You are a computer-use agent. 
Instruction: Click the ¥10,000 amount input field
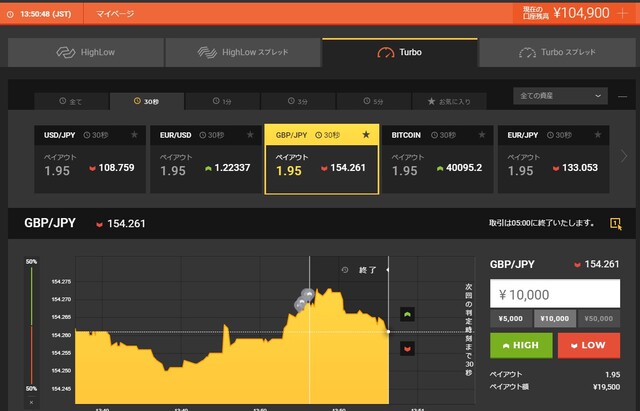click(x=555, y=294)
